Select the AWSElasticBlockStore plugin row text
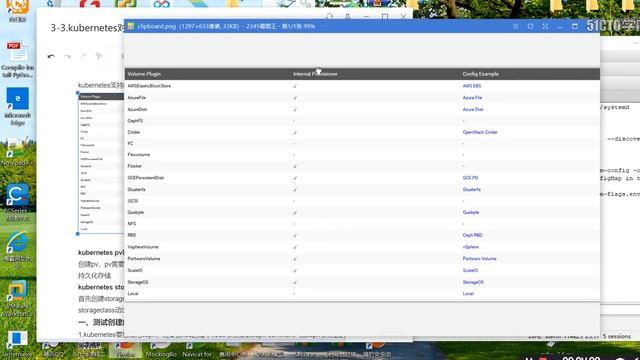Screen dimensions: 640x360 pyautogui.click(x=149, y=86)
